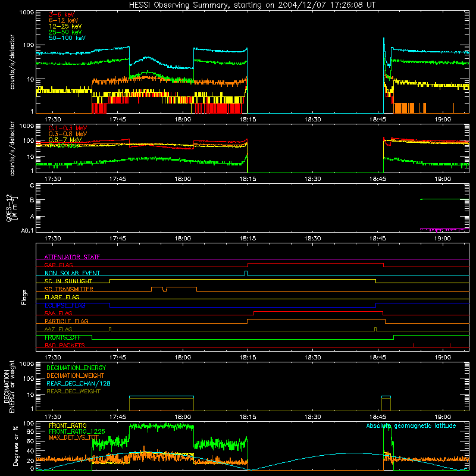
Task: Select the vertical Flags axis title
Action: 24,297
